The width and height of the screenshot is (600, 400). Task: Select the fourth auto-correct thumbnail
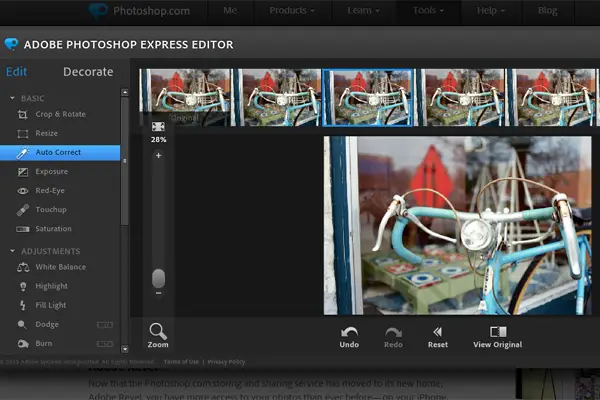tap(460, 97)
